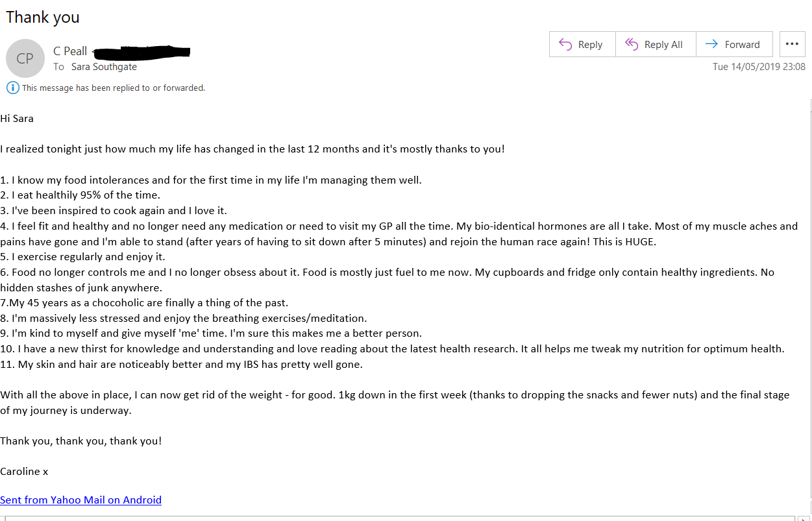Click the To label before the recipient
The width and height of the screenshot is (812, 521).
58,67
